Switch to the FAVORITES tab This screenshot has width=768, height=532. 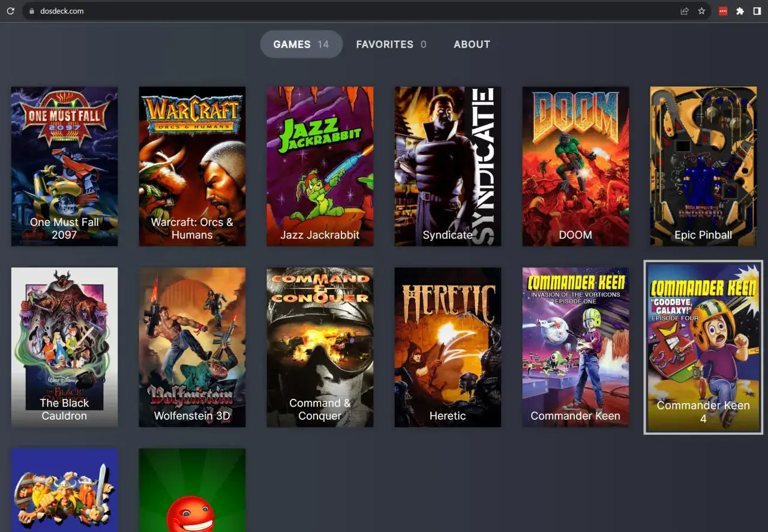pos(391,44)
